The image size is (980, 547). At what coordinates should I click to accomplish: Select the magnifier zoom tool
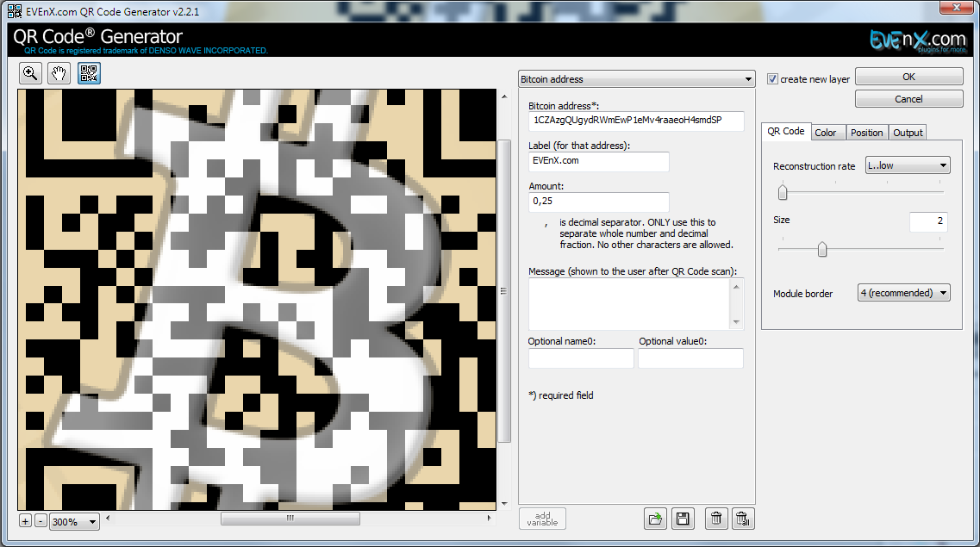30,74
